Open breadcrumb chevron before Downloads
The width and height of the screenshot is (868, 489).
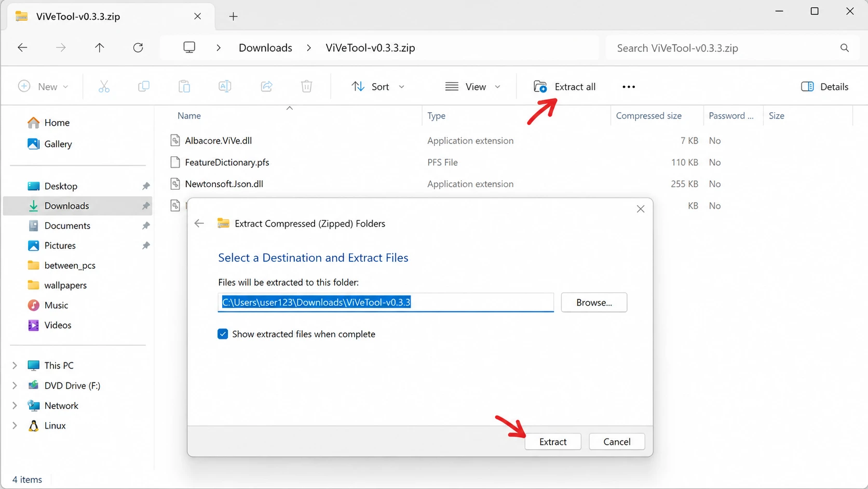click(219, 48)
